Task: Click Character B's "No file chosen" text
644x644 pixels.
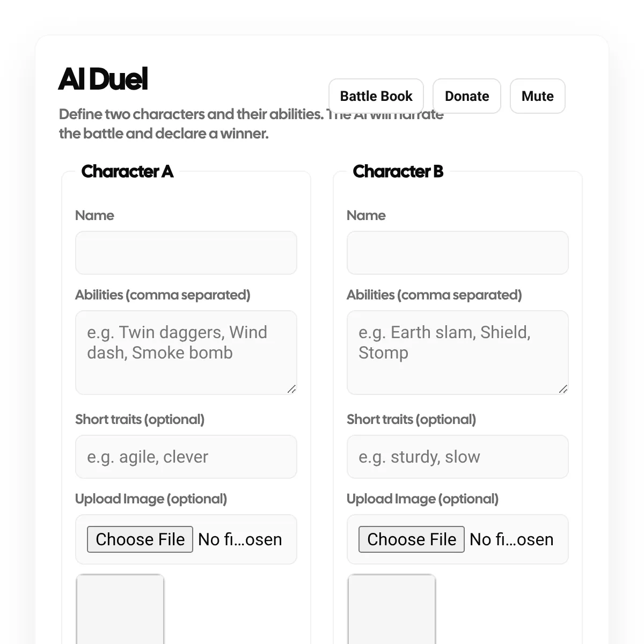Action: [x=511, y=539]
